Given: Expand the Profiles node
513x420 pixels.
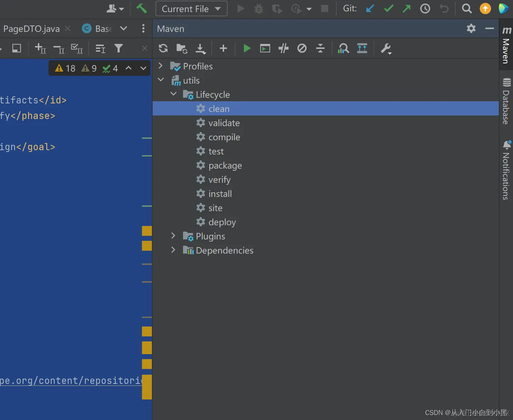Looking at the screenshot, I should point(160,66).
